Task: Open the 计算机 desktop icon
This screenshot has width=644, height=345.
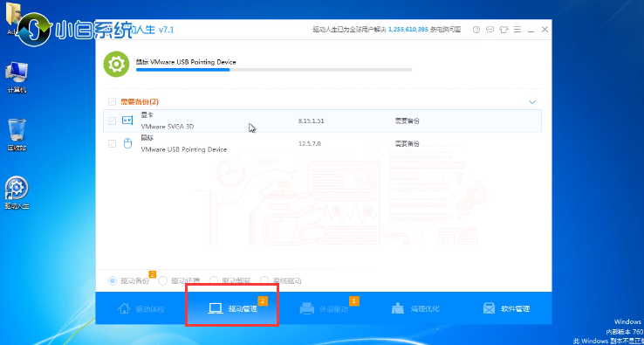Action: 17,78
